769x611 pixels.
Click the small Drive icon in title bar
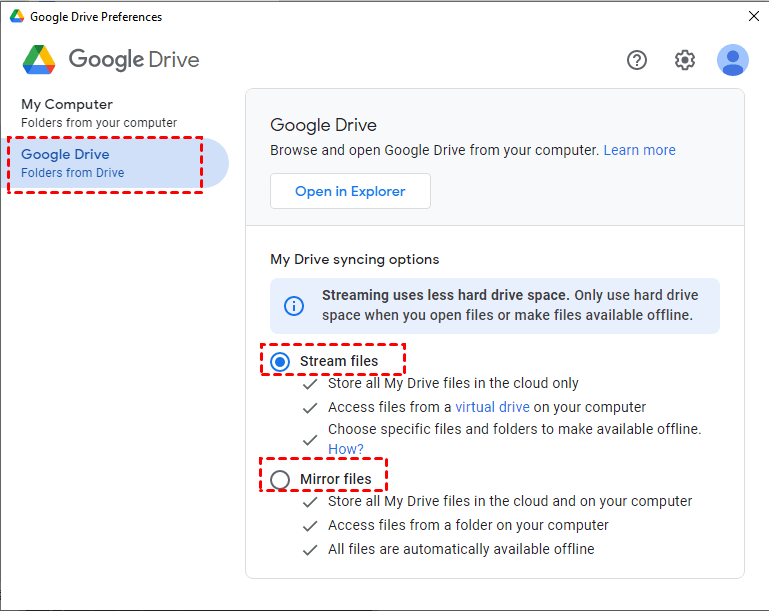[x=17, y=16]
